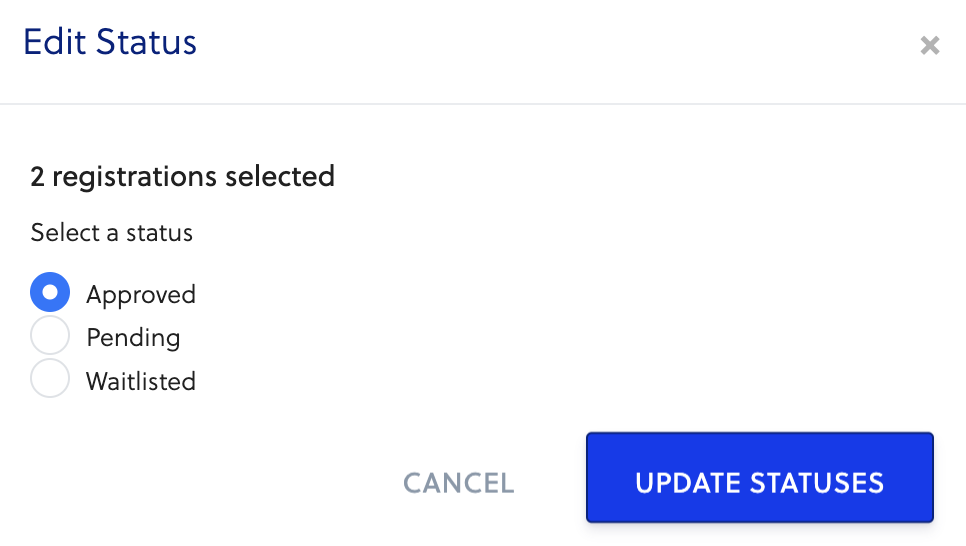Click the white dot in the Approved radio
Screen dimensions: 966x546
pyautogui.click(x=50, y=293)
